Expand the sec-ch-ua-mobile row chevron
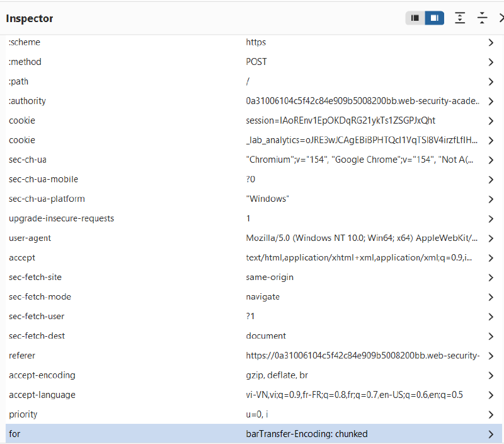Screen dimensions: 504x444 tap(491, 180)
